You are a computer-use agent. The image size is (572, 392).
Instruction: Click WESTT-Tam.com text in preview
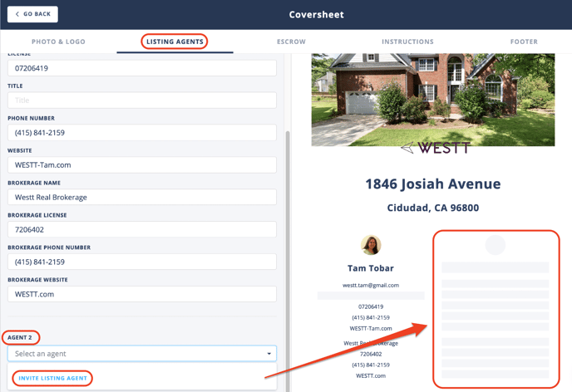tap(371, 328)
